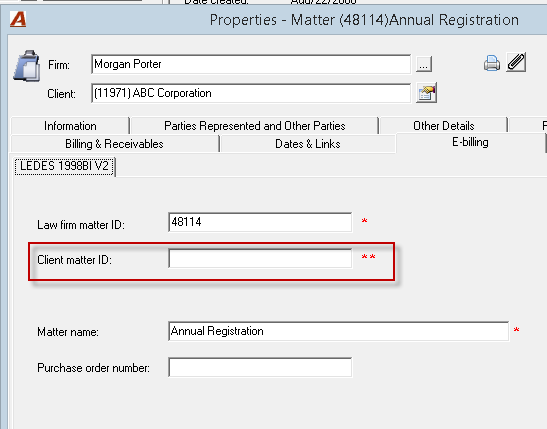Select the LEDES 1998BI V2 sub-tab
This screenshot has width=547, height=429.
pos(65,166)
